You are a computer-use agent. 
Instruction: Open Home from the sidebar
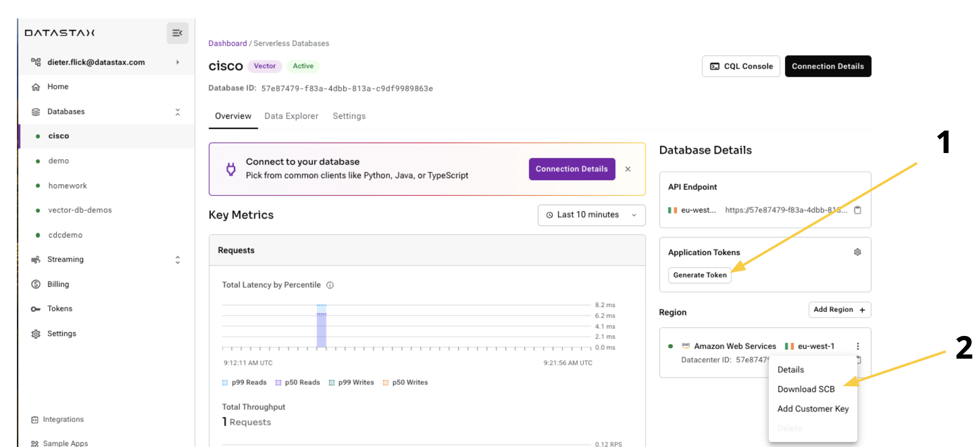tap(58, 87)
